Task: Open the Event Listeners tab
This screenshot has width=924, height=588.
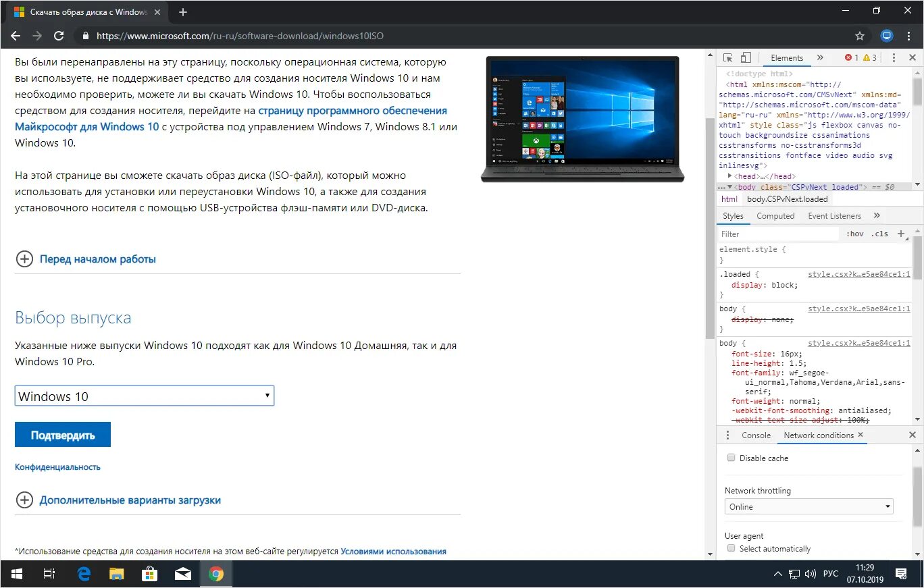Action: click(x=834, y=216)
